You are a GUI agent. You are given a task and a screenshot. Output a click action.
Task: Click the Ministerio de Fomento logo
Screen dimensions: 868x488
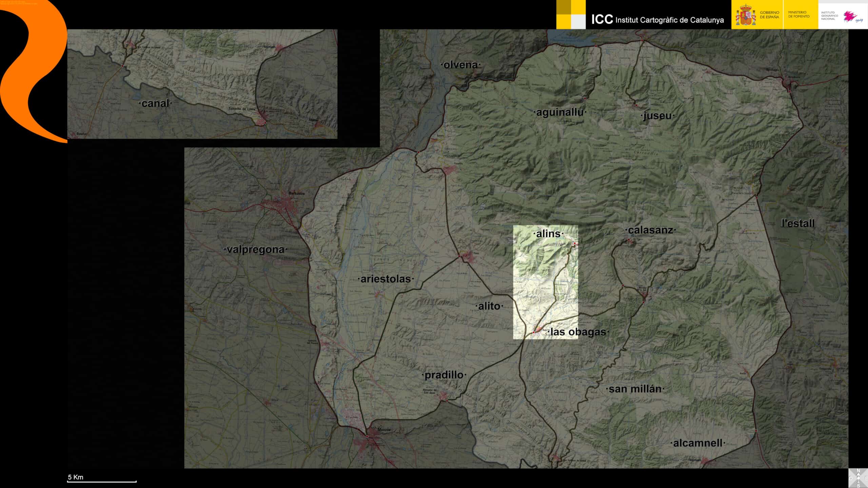[798, 15]
